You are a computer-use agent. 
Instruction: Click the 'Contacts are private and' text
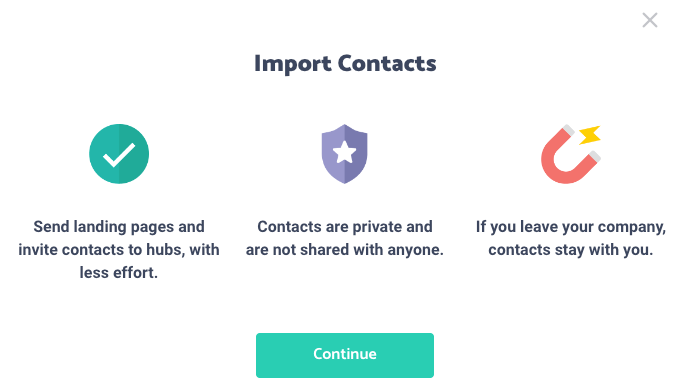click(x=345, y=227)
